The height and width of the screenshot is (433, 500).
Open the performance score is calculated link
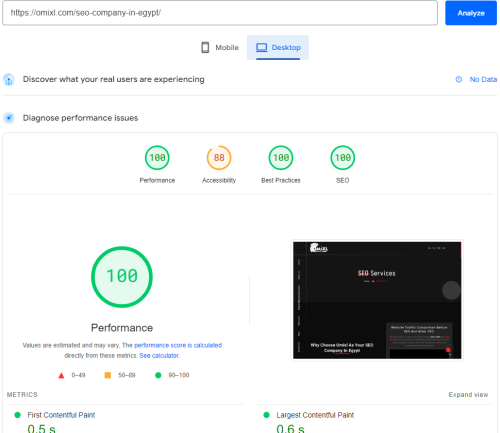click(x=178, y=345)
